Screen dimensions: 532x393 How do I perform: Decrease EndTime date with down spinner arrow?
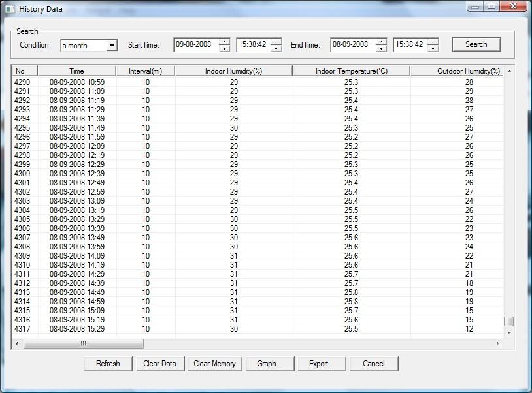tap(382, 48)
